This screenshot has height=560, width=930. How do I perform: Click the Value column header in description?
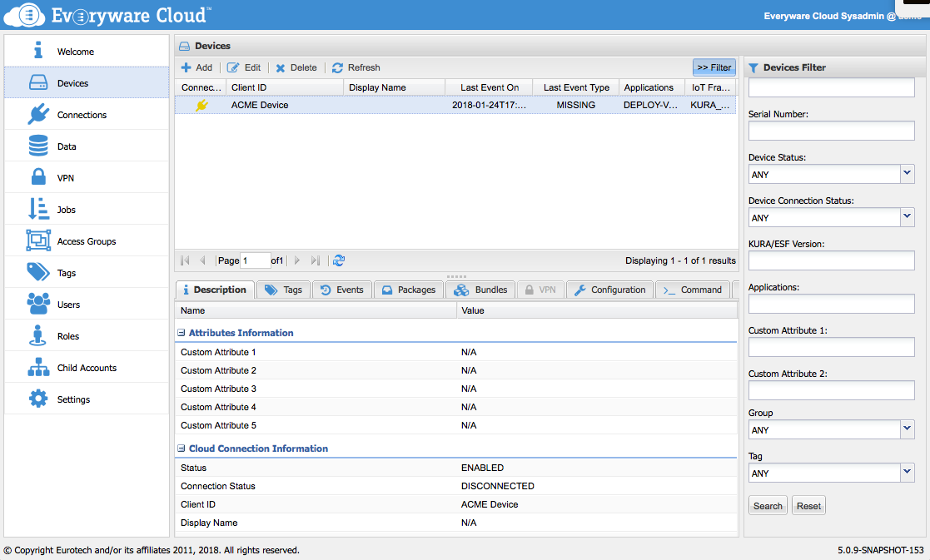597,310
